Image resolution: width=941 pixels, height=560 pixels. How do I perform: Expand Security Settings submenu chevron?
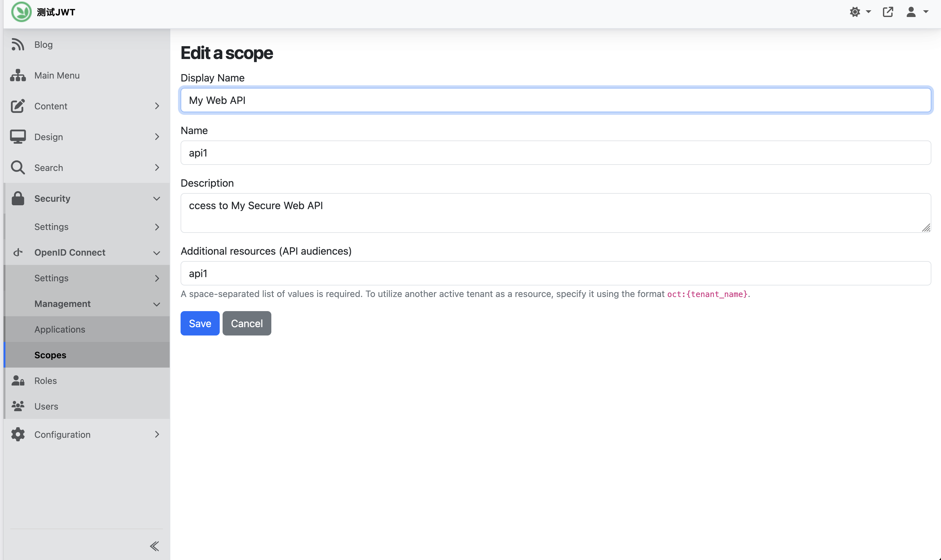[157, 227]
